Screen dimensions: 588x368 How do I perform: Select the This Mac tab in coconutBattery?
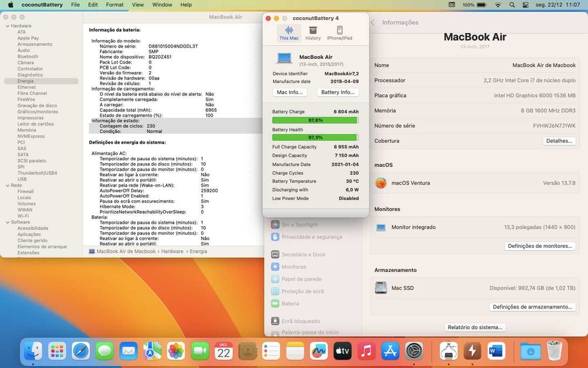click(289, 33)
